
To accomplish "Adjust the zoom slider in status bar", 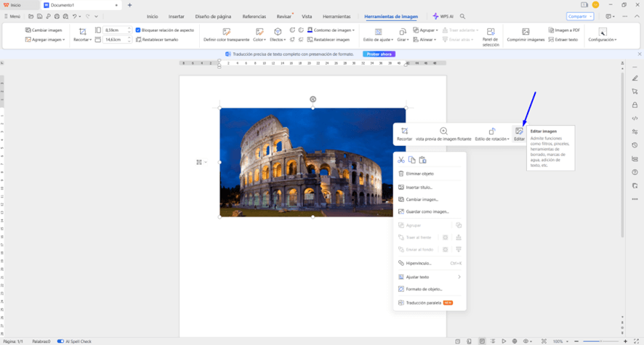I will [600, 341].
